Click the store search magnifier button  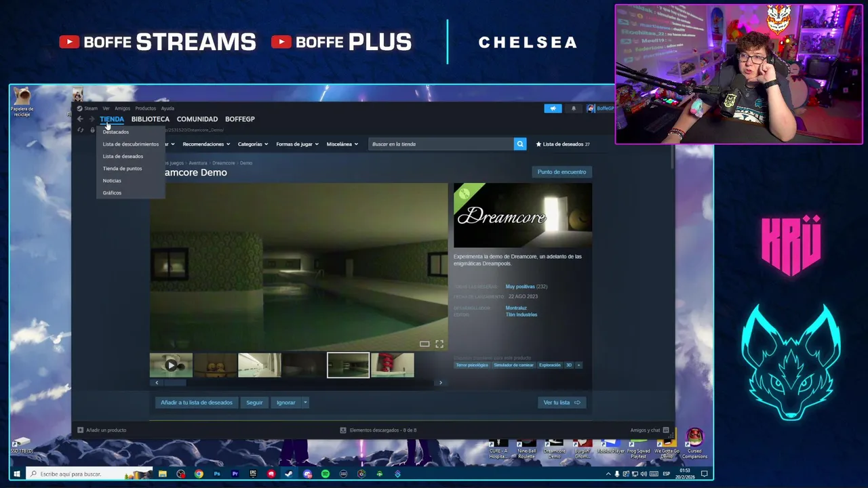coord(520,144)
